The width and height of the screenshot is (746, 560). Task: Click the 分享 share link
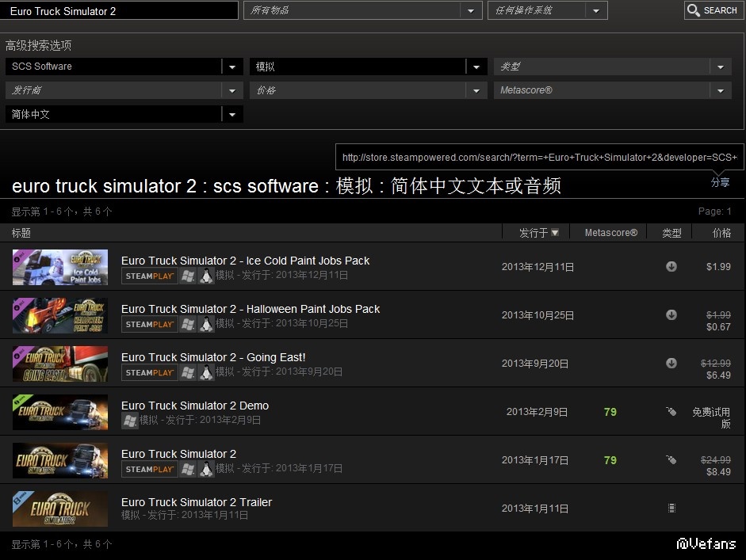(720, 182)
